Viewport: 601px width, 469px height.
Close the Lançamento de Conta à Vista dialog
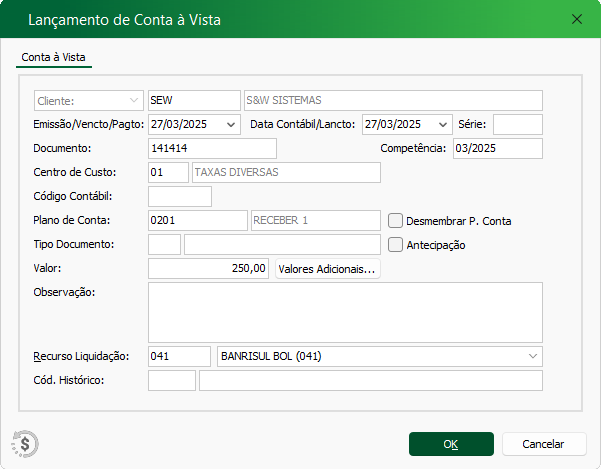pyautogui.click(x=576, y=19)
